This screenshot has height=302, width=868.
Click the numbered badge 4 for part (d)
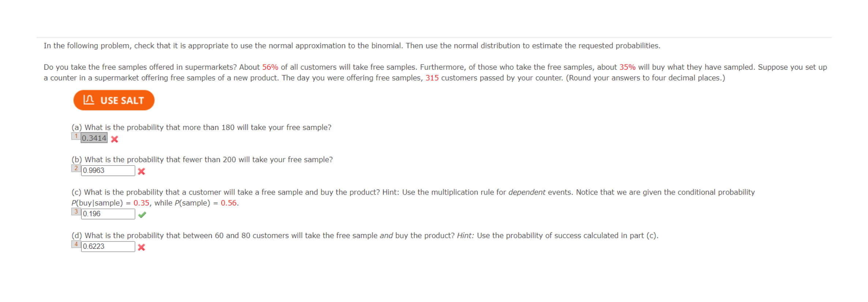pyautogui.click(x=75, y=245)
